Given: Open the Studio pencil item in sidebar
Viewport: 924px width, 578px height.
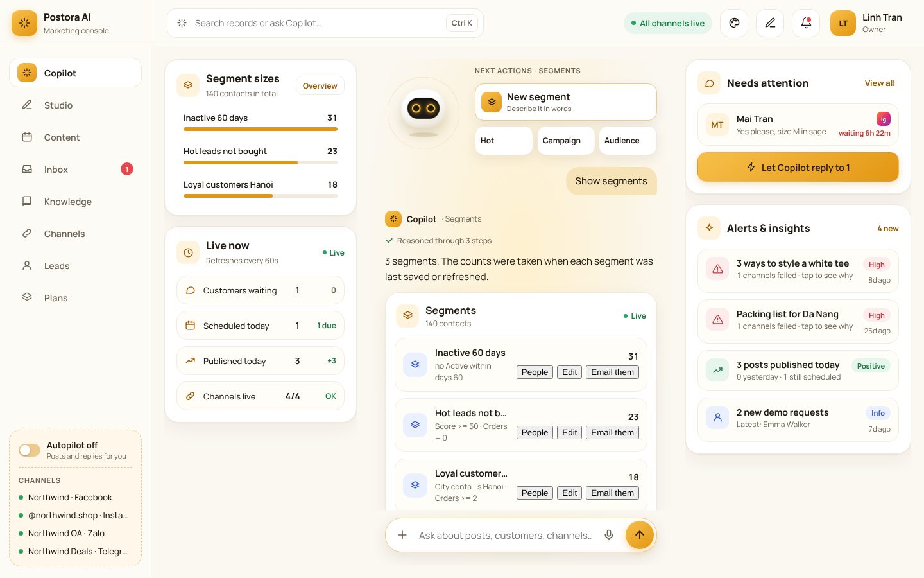Looking at the screenshot, I should pos(75,105).
